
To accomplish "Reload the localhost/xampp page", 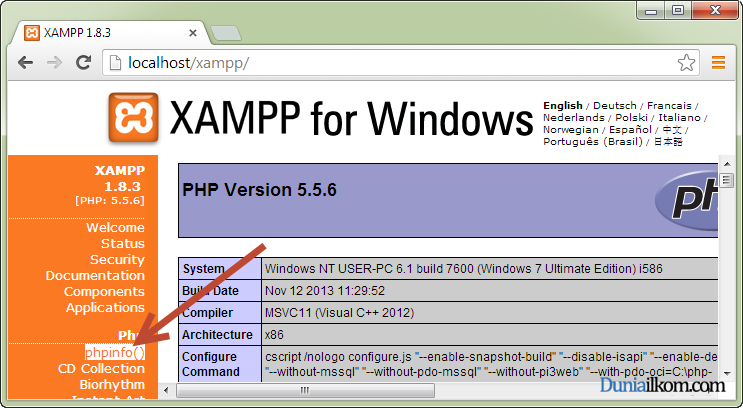I will click(x=83, y=62).
